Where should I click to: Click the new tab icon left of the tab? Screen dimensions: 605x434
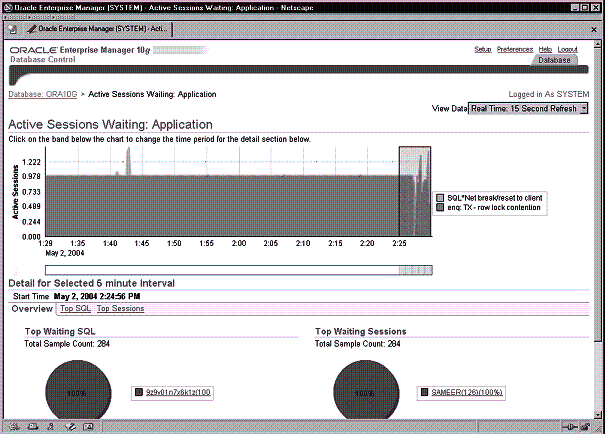click(x=13, y=29)
